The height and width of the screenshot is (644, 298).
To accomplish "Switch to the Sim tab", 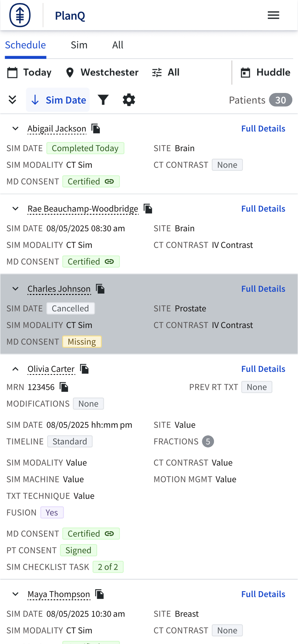I will point(79,45).
